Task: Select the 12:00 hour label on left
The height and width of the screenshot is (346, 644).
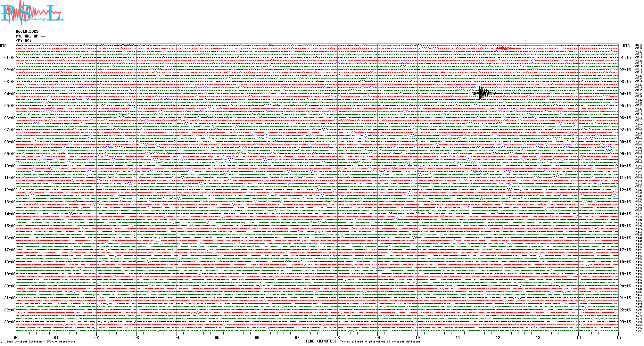Action: click(10, 190)
